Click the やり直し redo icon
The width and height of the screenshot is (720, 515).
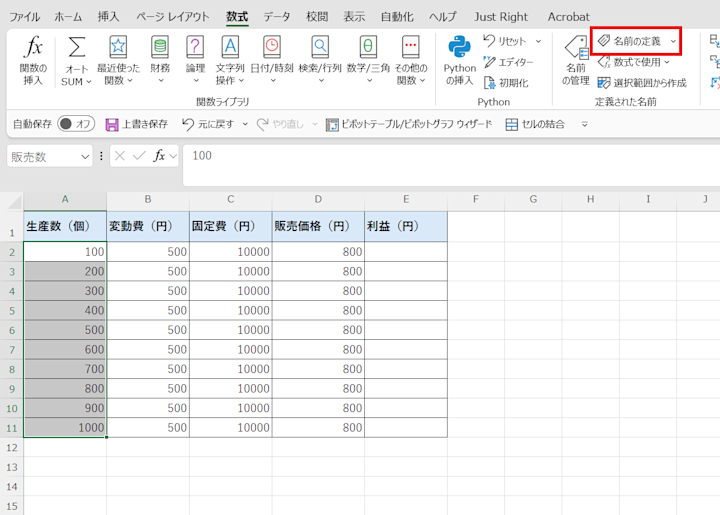point(263,124)
